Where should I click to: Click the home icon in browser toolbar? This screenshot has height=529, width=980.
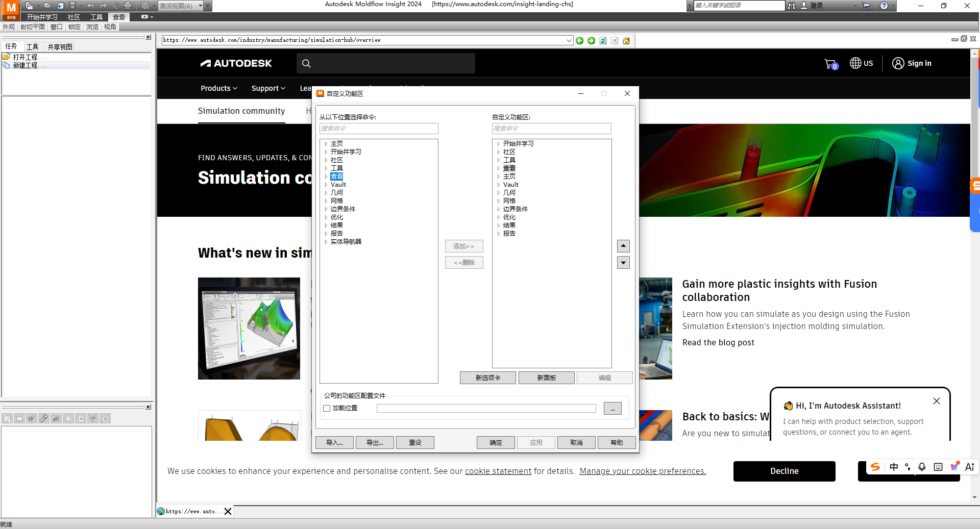coord(626,41)
